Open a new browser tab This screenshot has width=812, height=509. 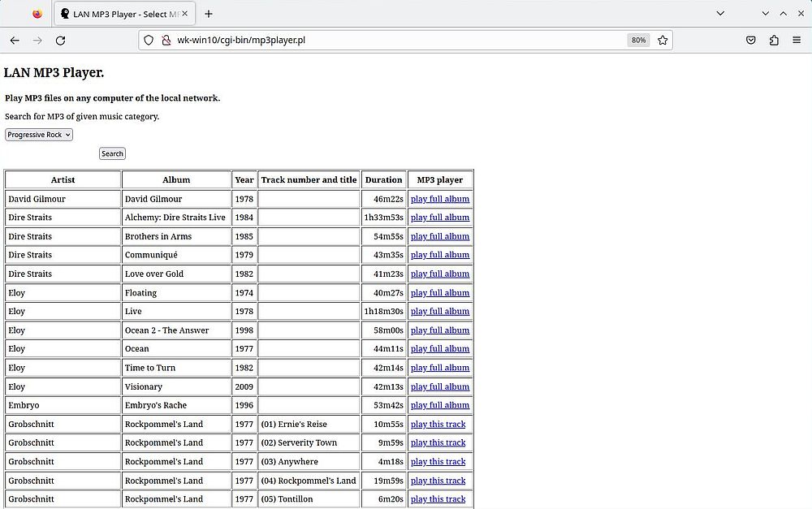tap(209, 14)
